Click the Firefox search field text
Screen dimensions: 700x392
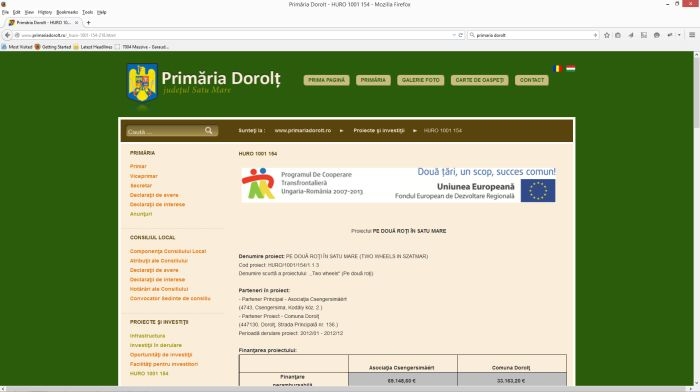(x=491, y=35)
